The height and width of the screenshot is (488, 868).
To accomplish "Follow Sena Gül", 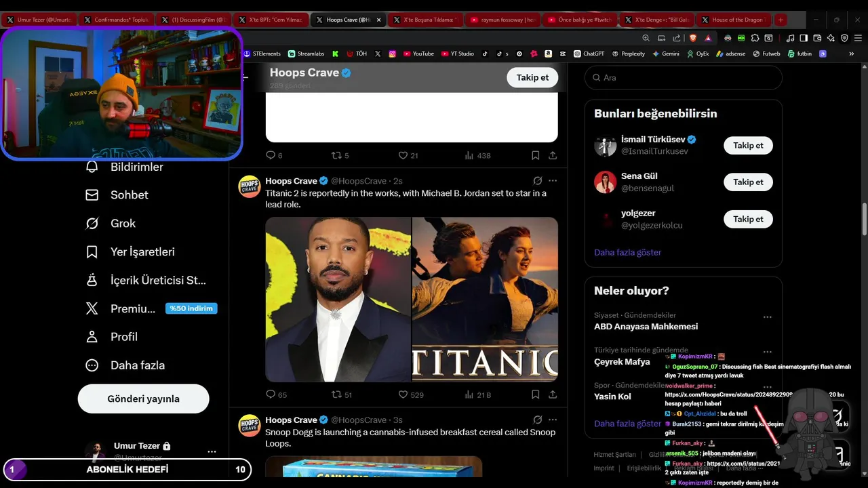I will click(x=748, y=182).
